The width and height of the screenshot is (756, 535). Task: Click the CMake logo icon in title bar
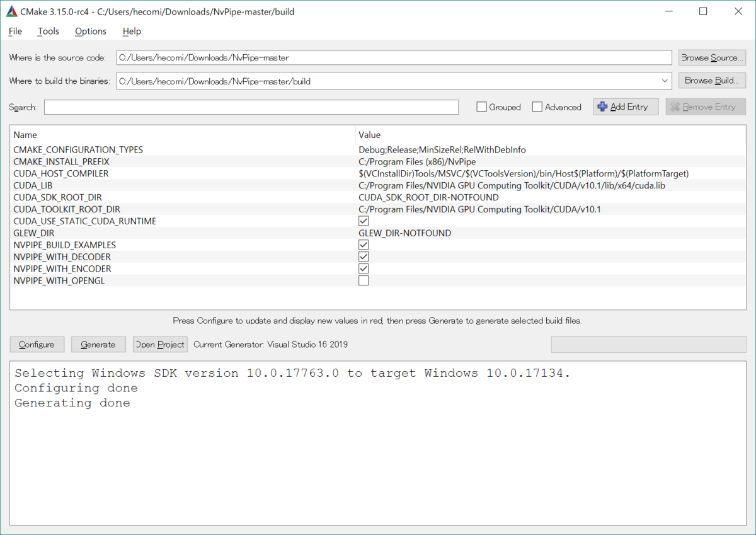[11, 11]
